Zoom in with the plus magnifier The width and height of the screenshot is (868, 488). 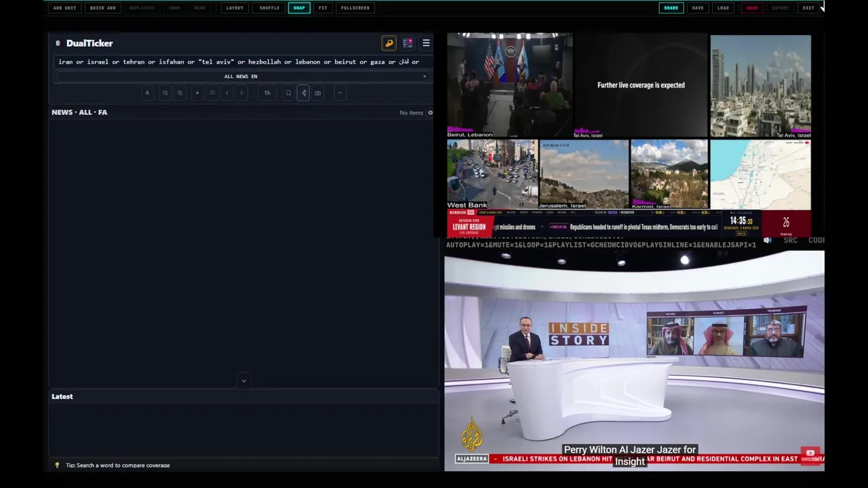point(180,93)
